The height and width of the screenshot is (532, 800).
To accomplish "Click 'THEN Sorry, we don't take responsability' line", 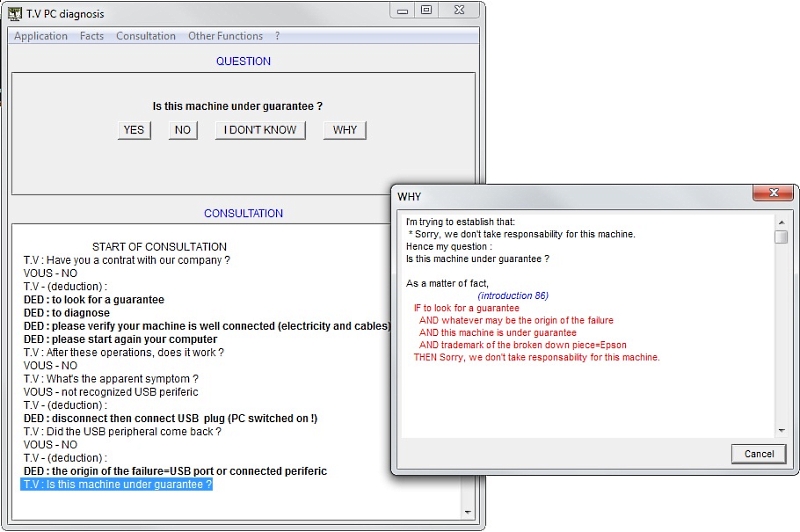I will coord(537,357).
